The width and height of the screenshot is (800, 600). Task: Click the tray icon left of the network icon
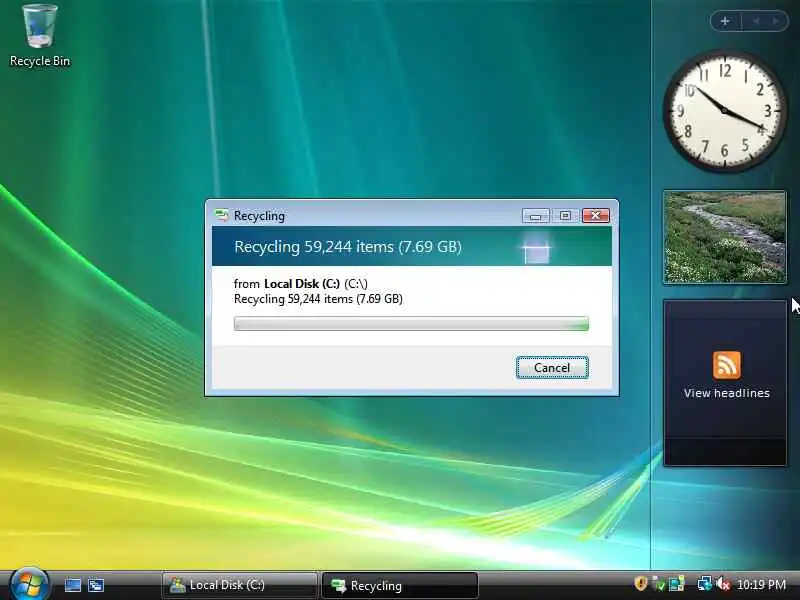pyautogui.click(x=677, y=584)
